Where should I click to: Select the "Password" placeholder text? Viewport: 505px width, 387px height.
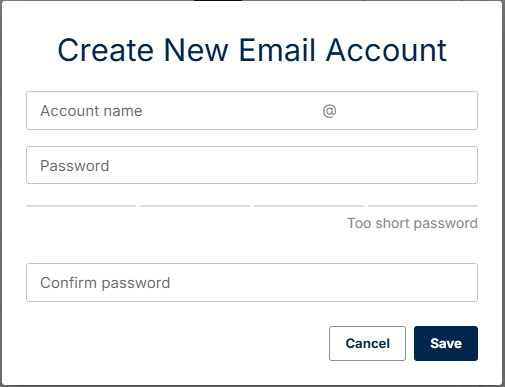point(75,166)
